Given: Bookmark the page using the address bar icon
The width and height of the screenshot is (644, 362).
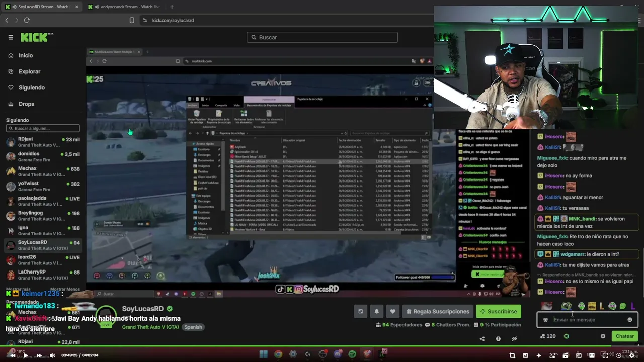Looking at the screenshot, I should tap(132, 20).
